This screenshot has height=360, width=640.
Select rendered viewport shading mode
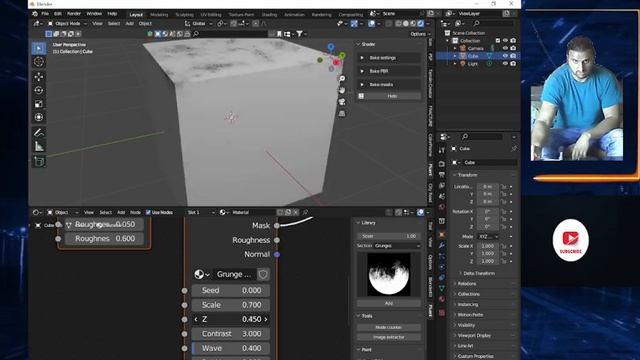coord(420,24)
